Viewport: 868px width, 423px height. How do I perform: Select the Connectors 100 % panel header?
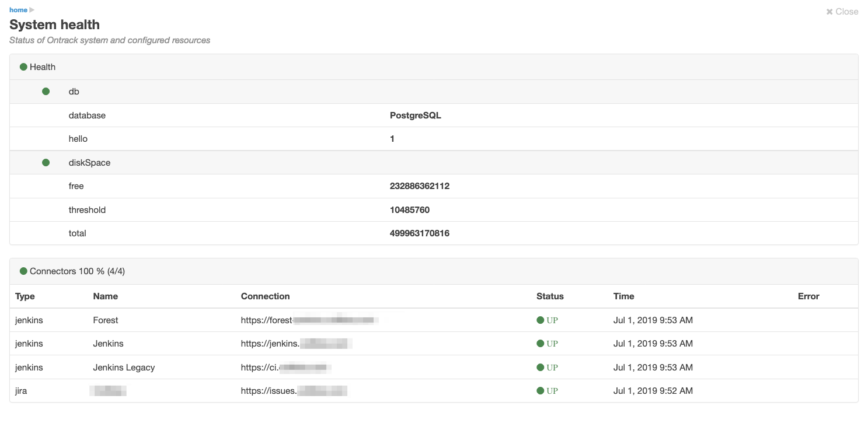pyautogui.click(x=77, y=271)
